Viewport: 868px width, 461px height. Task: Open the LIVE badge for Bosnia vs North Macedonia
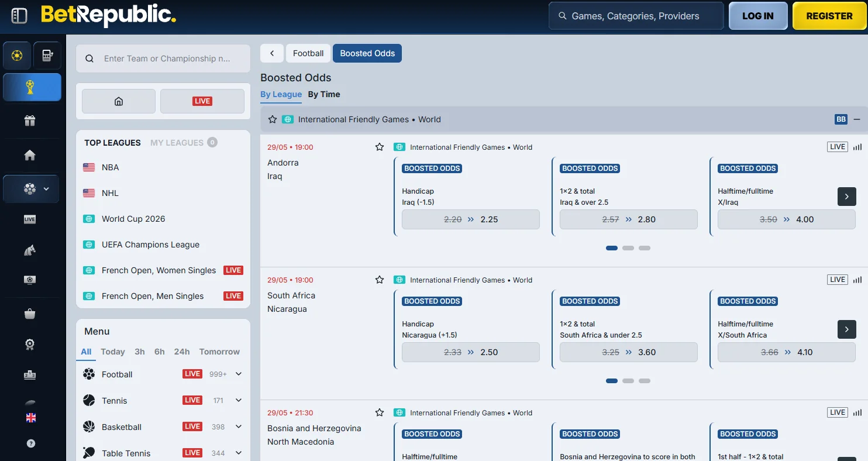(x=838, y=413)
